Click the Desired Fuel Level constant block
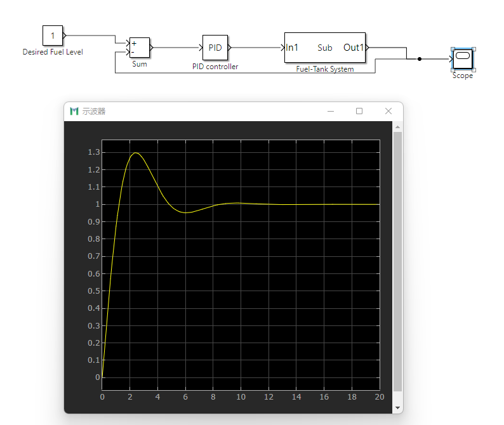This screenshot has width=504, height=425. [x=53, y=36]
